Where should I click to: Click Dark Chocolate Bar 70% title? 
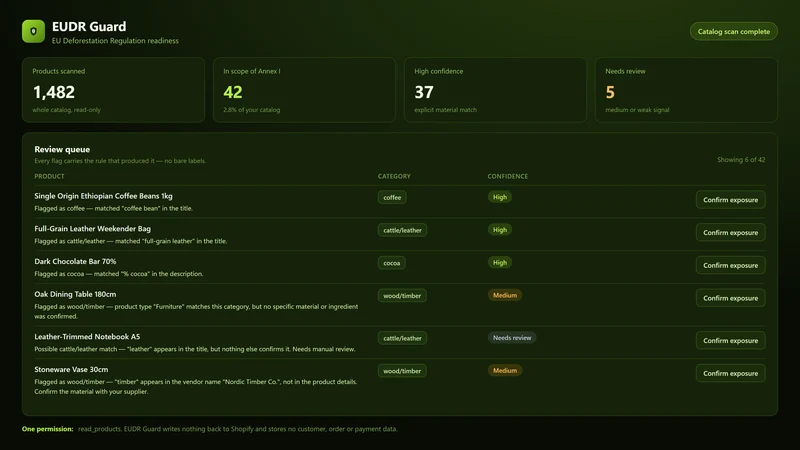[x=75, y=261]
